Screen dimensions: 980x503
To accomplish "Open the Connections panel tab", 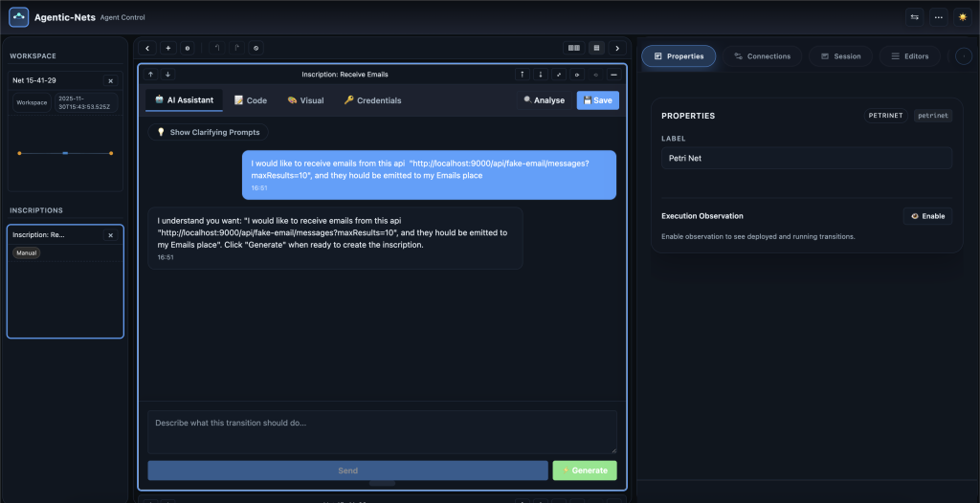I will coord(762,56).
